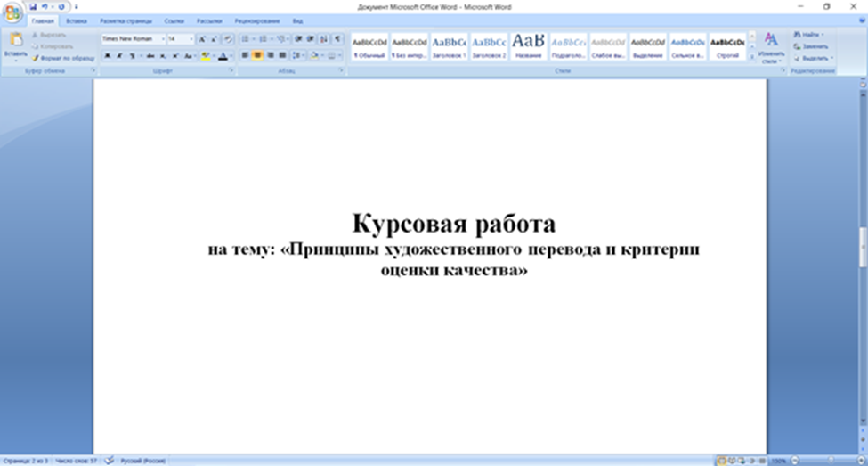The height and width of the screenshot is (466, 868).
Task: Align text right
Action: tap(270, 56)
